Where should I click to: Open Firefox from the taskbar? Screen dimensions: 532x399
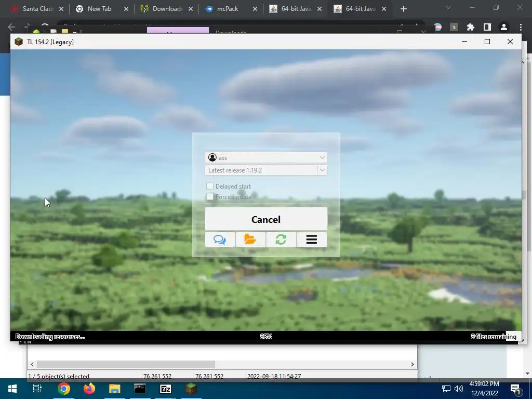pos(89,389)
